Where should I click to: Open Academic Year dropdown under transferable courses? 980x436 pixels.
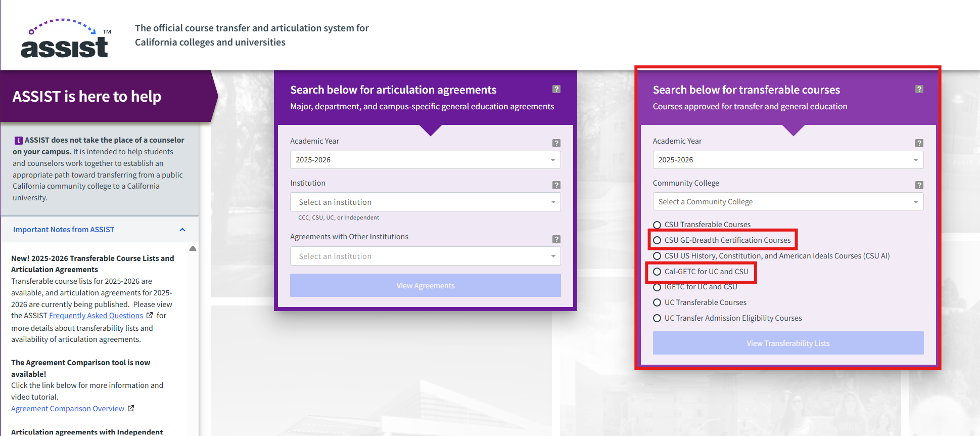(787, 160)
